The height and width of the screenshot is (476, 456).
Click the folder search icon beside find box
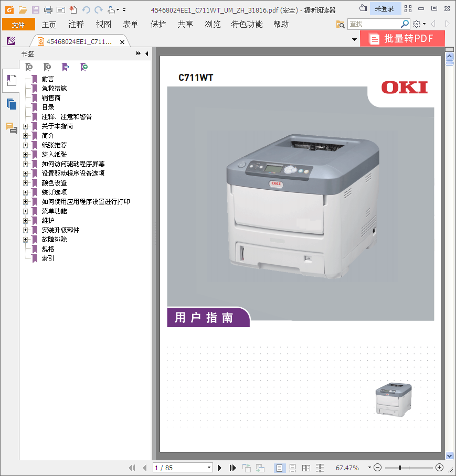(340, 24)
